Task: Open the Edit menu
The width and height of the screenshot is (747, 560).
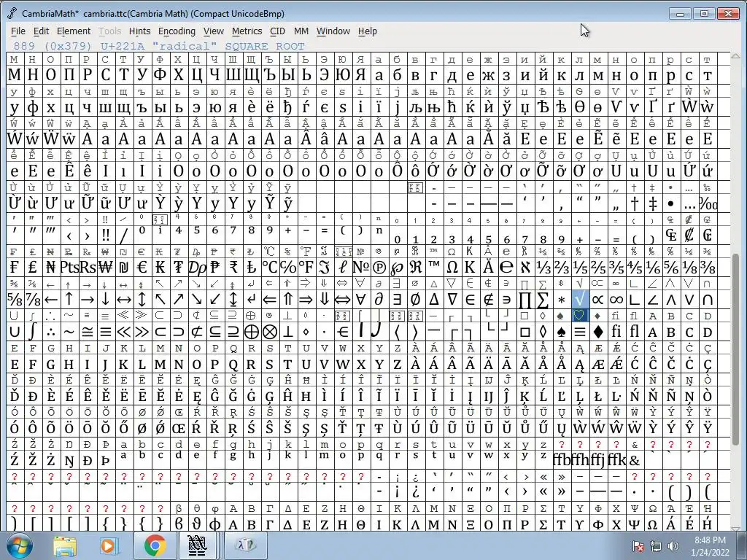Action: click(x=41, y=31)
